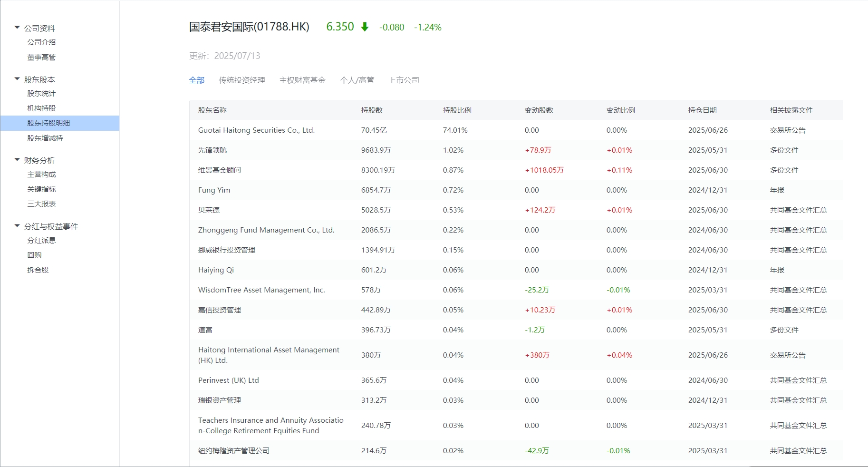Open 公司介绍 in the sidebar
This screenshot has width=868, height=467.
[x=41, y=42]
